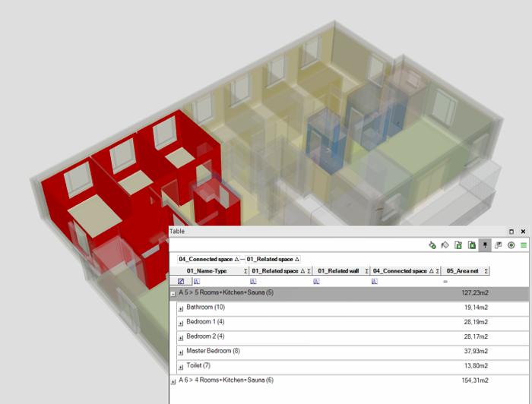The image size is (532, 404).
Task: Click equals filter operator under 05_Area net
Action: (x=445, y=281)
